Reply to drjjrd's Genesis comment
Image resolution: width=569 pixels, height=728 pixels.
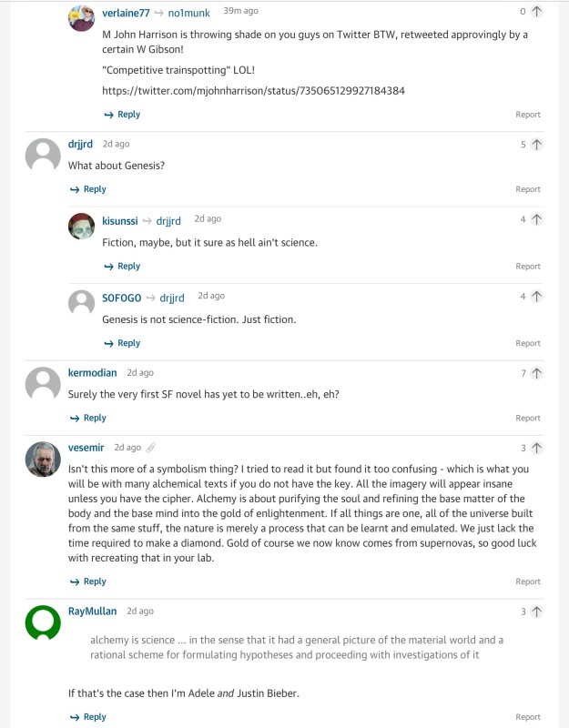[88, 189]
